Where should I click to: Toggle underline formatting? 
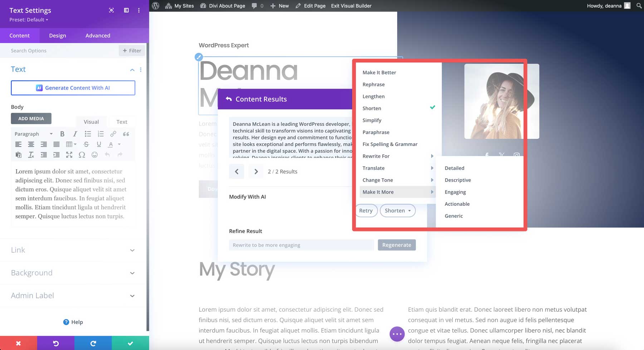(x=98, y=144)
